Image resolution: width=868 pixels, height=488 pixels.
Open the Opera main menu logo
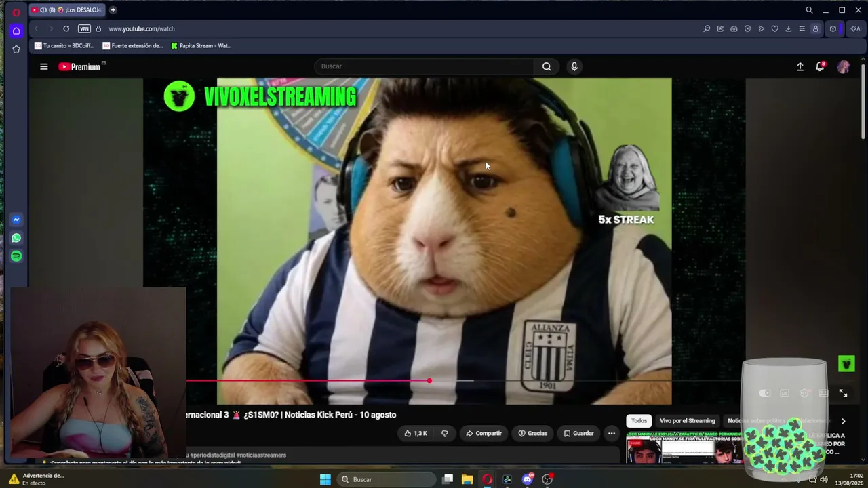[x=16, y=12]
